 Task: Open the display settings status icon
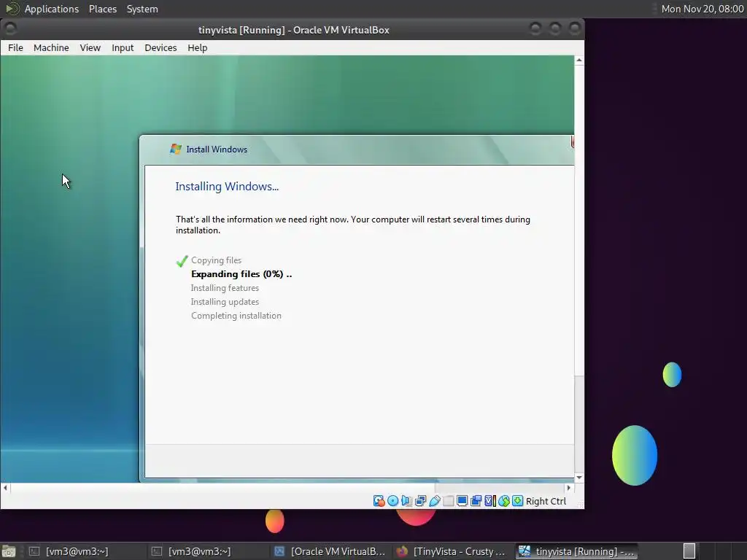[x=462, y=501]
